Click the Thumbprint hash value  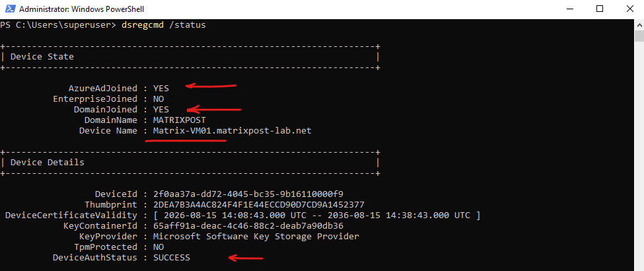(258, 204)
